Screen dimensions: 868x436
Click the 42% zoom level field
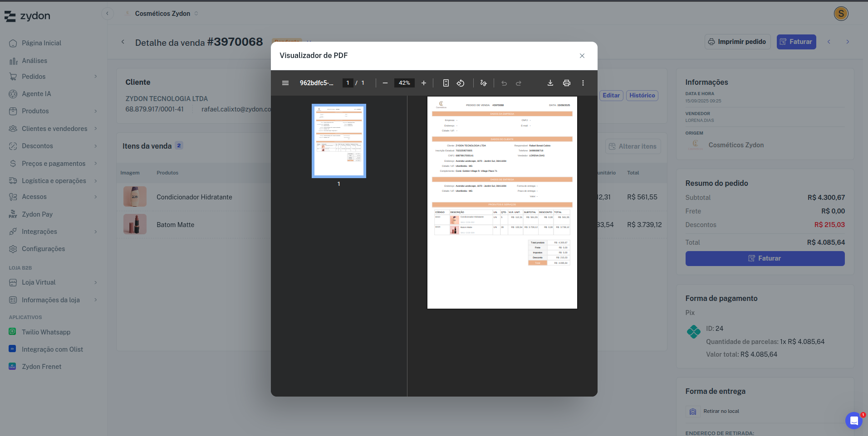tap(404, 83)
